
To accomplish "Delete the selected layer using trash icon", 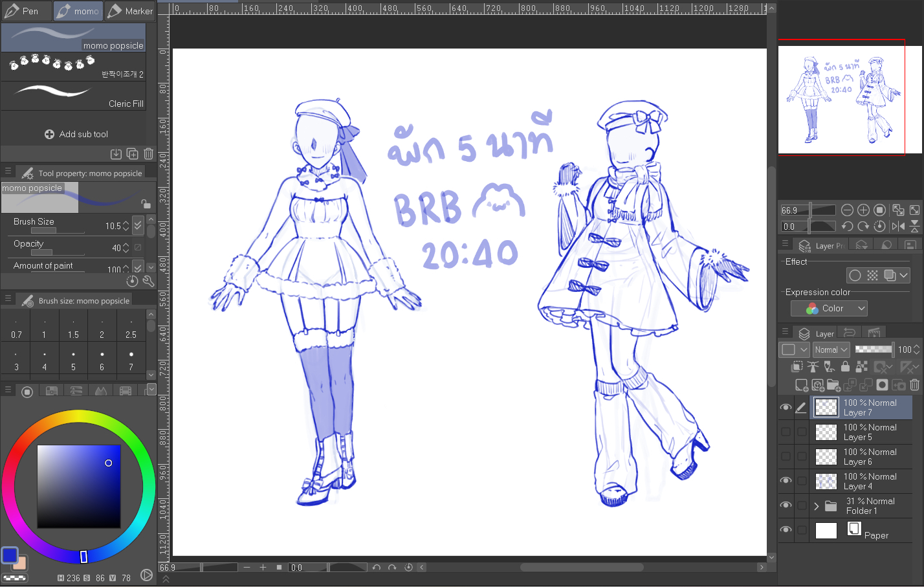I will point(914,385).
